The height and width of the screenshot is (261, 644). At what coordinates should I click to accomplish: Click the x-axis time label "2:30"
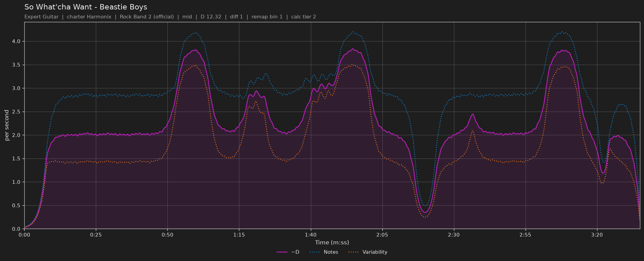tap(454, 235)
